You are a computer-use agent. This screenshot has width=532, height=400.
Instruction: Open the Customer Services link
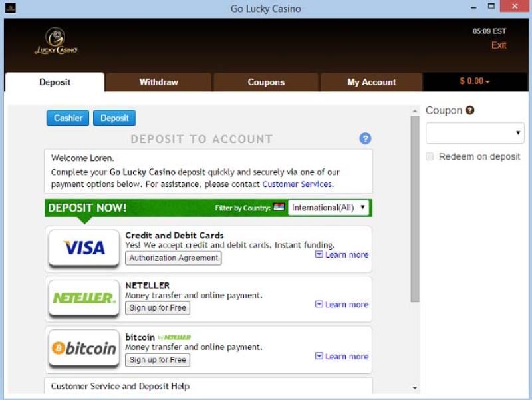[x=296, y=184]
